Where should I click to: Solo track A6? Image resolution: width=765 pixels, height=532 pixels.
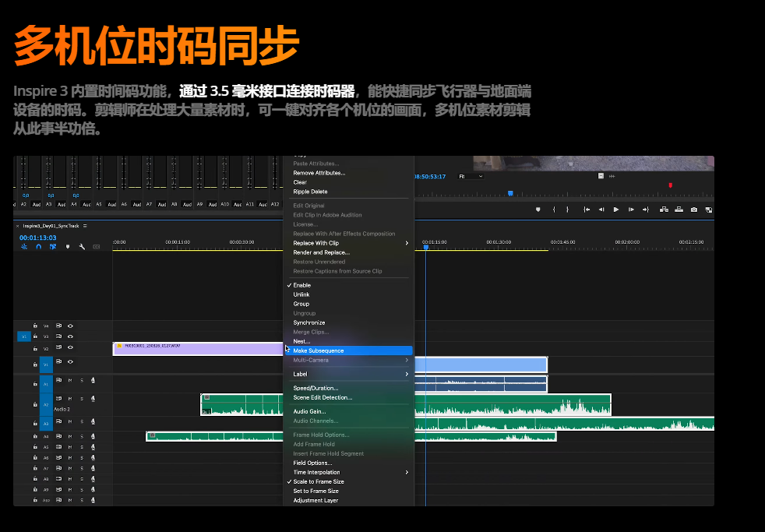tap(82, 458)
